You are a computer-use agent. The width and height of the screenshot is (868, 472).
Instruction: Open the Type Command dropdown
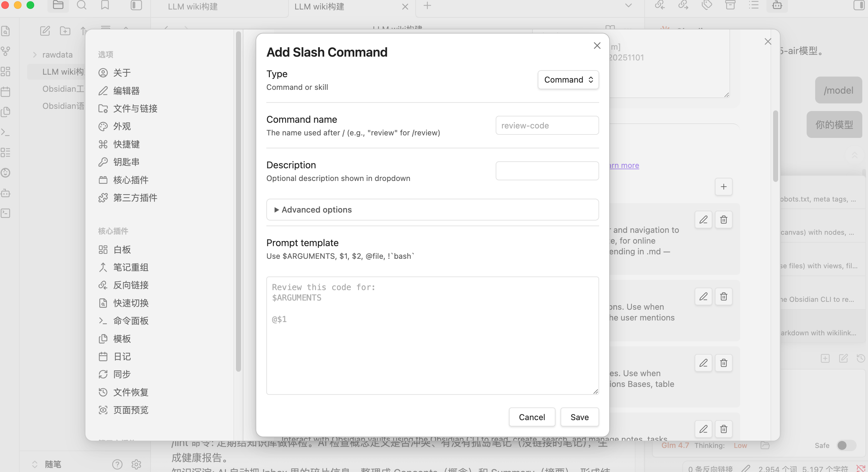(568, 79)
